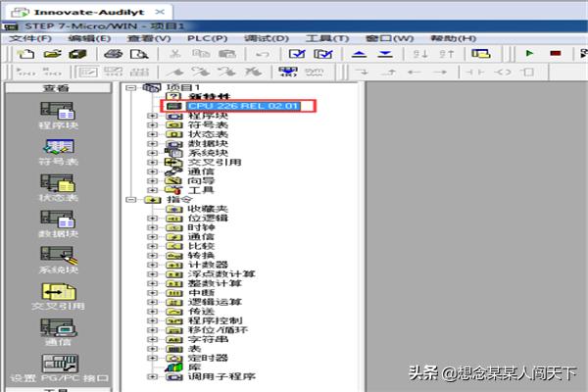
Task: Click the Upload toolbar icon
Action: pyautogui.click(x=359, y=54)
